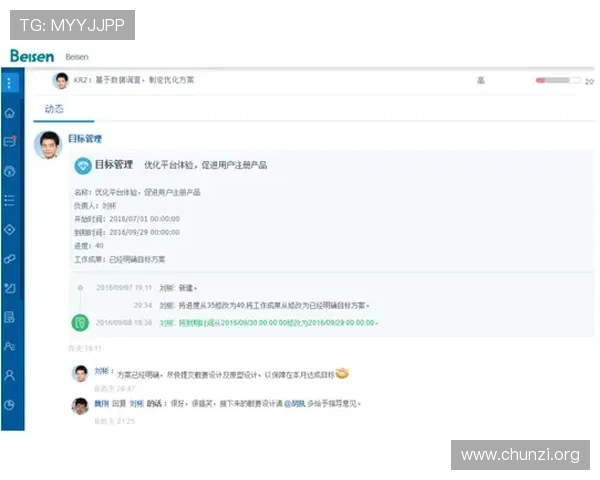Screen dimensions: 600x480
Task: Click the KR2 progress bar
Action: click(x=558, y=80)
